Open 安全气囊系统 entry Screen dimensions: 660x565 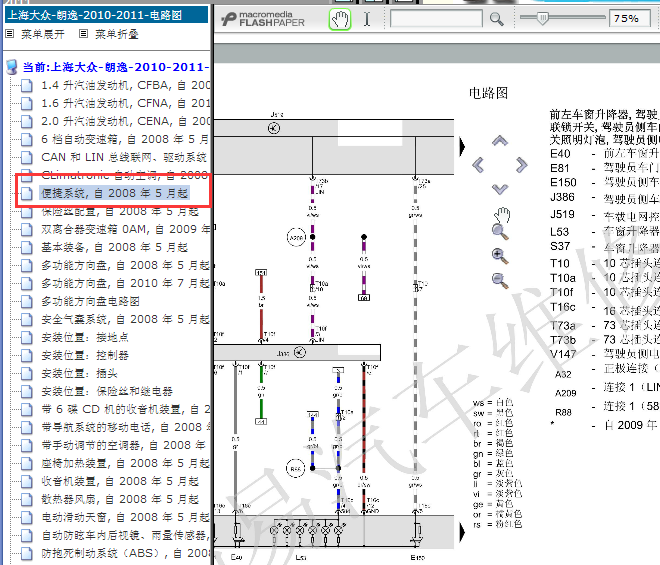pyautogui.click(x=125, y=320)
